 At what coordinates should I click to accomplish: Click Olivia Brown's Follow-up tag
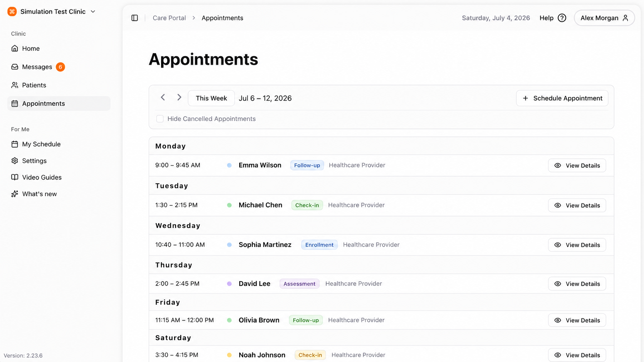point(306,320)
